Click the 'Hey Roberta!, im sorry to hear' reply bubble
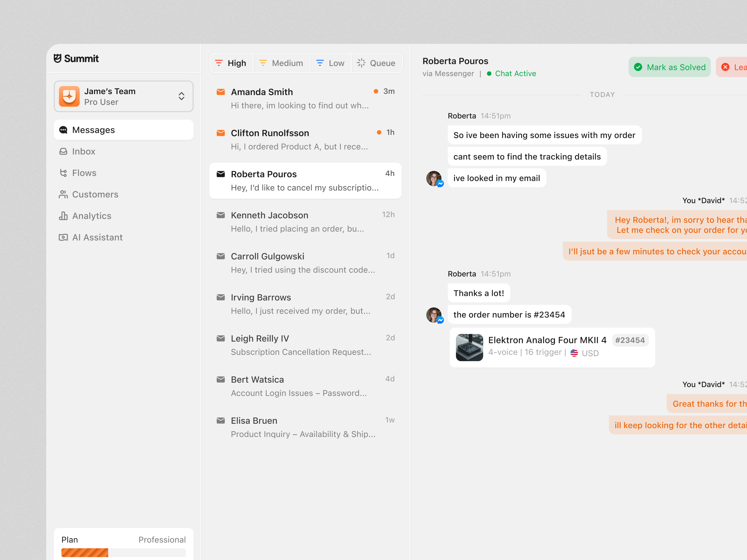This screenshot has height=560, width=747. tap(677, 225)
